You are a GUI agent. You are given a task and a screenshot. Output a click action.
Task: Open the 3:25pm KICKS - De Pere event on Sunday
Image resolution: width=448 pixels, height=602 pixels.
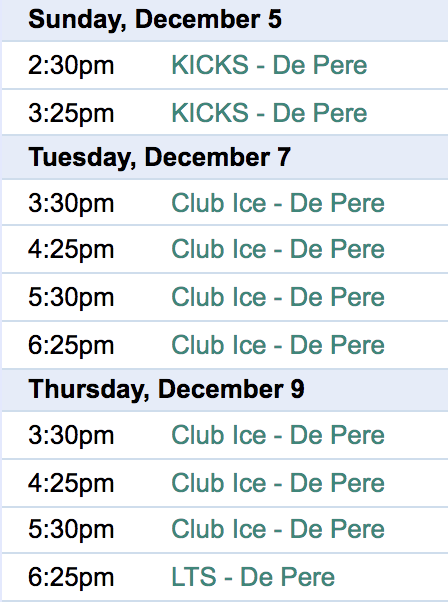coord(269,113)
